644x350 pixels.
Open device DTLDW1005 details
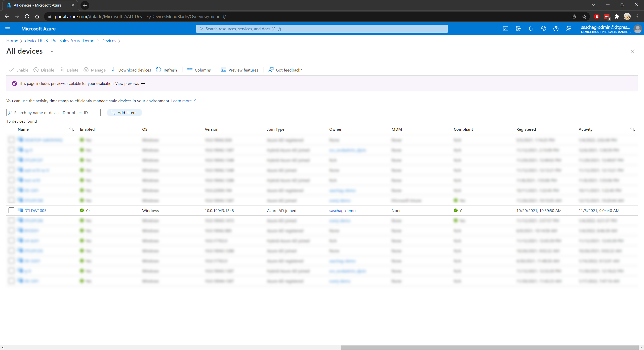[35, 211]
